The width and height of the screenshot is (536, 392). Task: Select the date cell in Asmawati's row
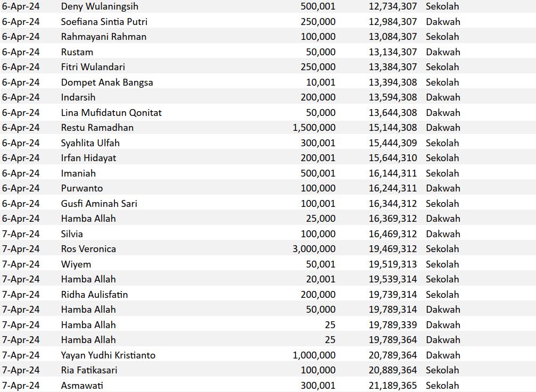point(21,386)
